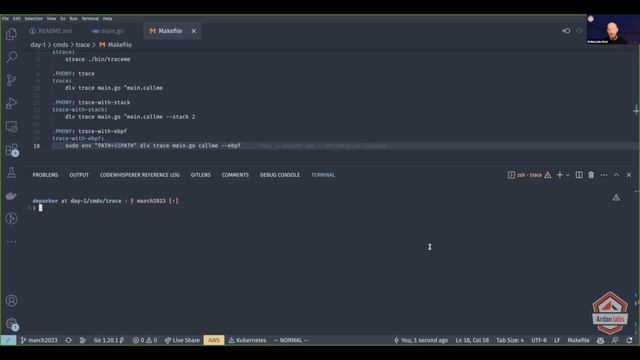Click the warning triangle inside terminal area

[616, 198]
